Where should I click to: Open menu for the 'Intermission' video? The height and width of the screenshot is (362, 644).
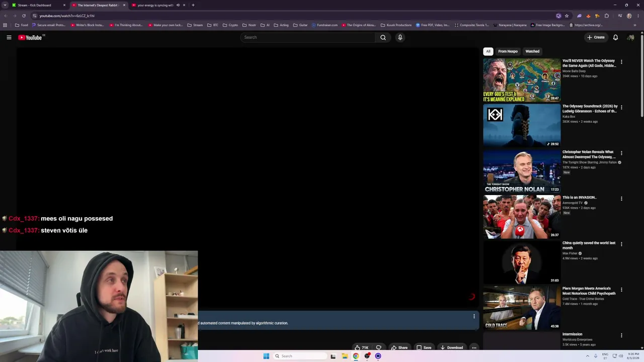[x=621, y=335]
